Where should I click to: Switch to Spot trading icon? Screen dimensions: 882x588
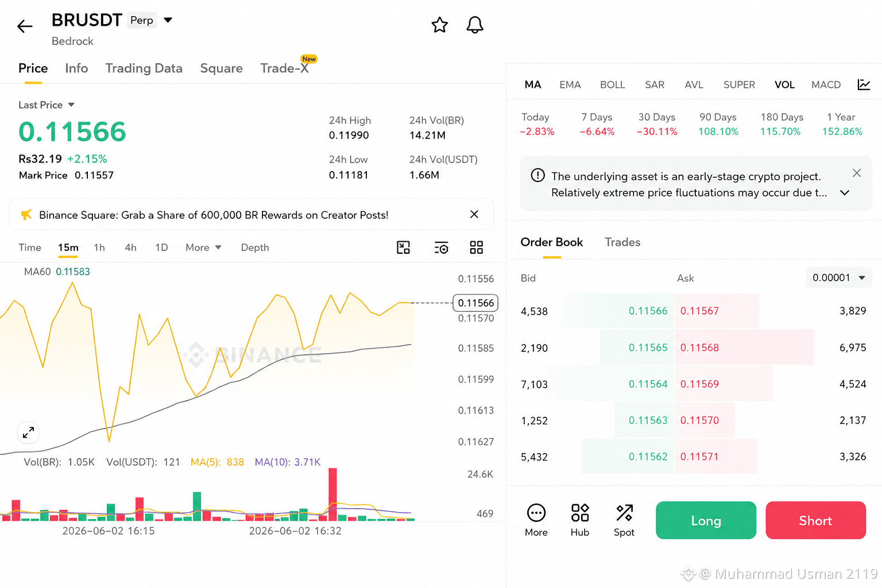(x=624, y=520)
